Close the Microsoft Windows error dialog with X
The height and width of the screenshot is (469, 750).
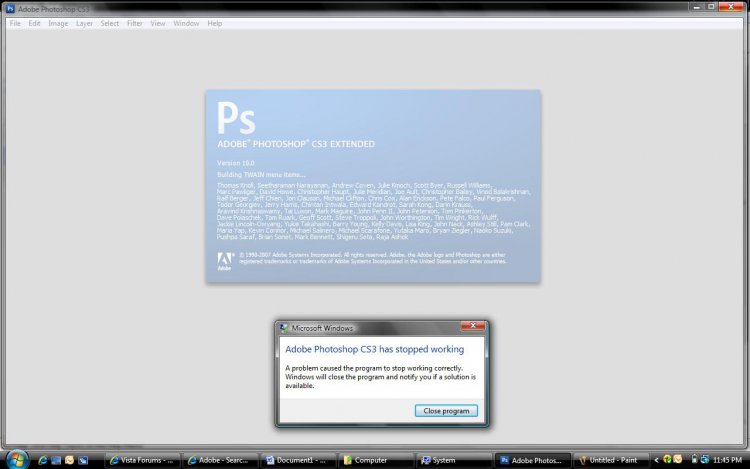coord(473,326)
